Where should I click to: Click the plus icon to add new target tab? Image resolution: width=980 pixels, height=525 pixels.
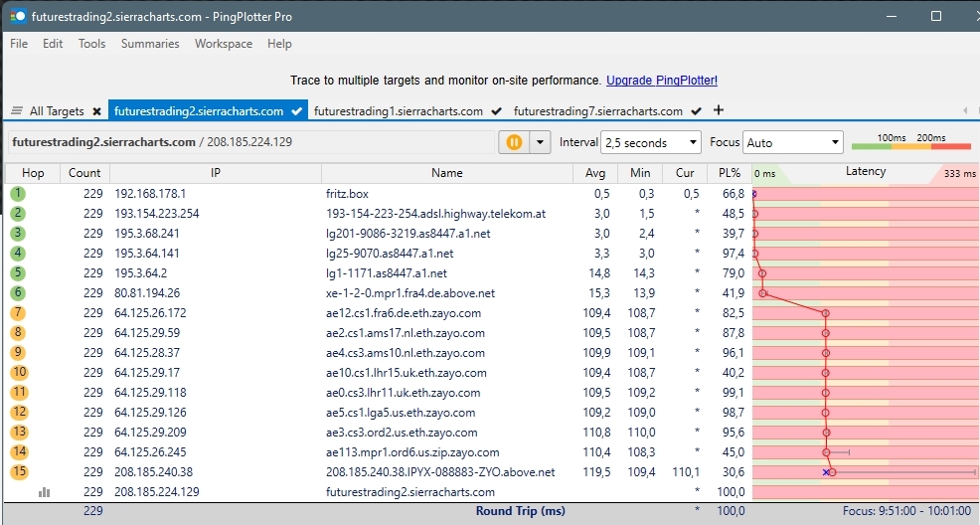[719, 110]
